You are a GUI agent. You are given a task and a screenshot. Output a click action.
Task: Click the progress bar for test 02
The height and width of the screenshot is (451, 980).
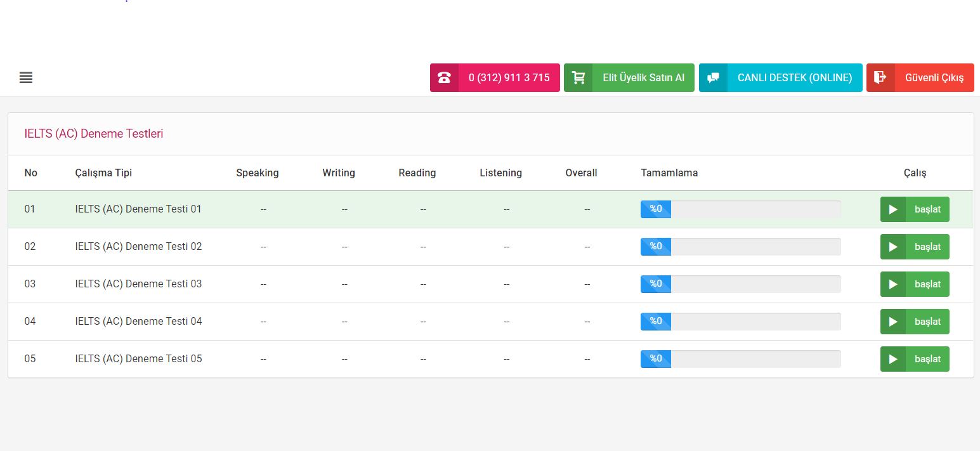(741, 247)
